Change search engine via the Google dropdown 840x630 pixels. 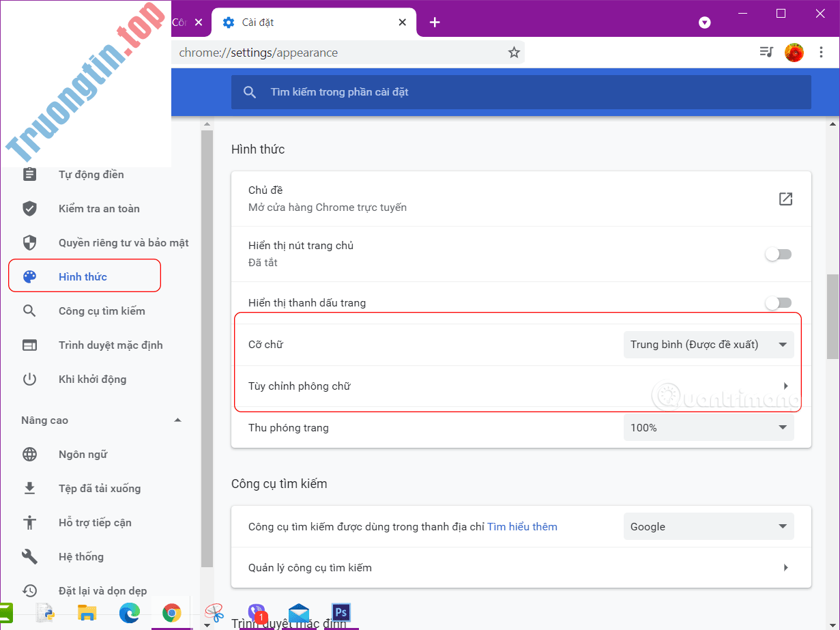pos(708,526)
